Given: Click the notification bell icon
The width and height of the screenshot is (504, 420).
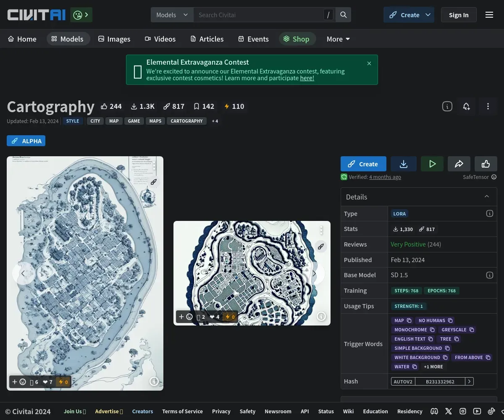Looking at the screenshot, I should tap(466, 106).
